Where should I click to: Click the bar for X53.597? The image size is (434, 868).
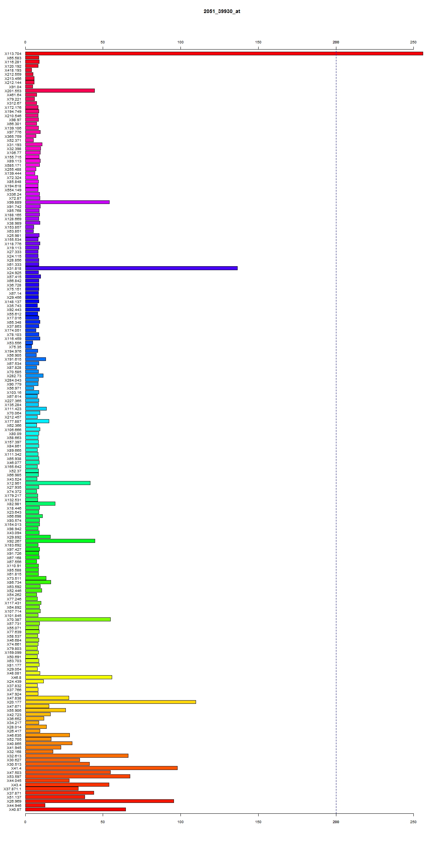pos(78,776)
